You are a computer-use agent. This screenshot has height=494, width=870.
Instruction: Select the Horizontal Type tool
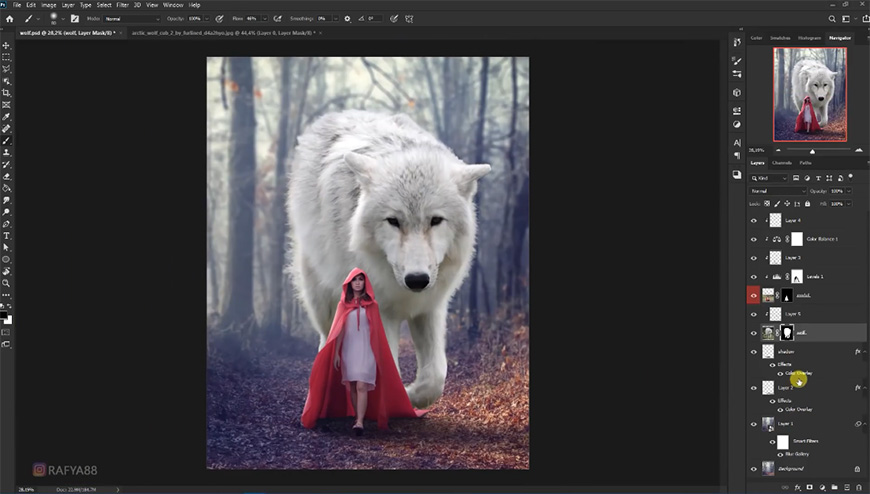point(7,236)
